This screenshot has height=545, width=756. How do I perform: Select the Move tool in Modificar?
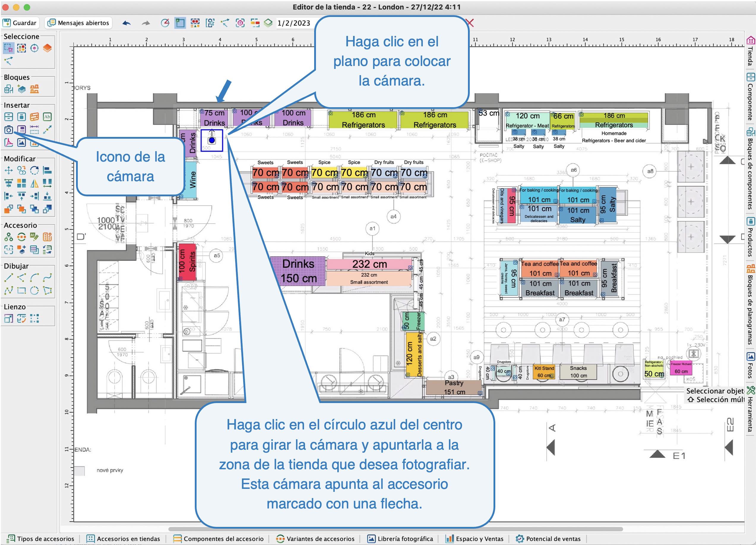click(9, 171)
